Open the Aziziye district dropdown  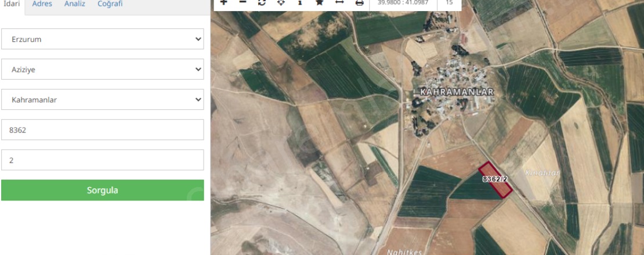point(102,69)
